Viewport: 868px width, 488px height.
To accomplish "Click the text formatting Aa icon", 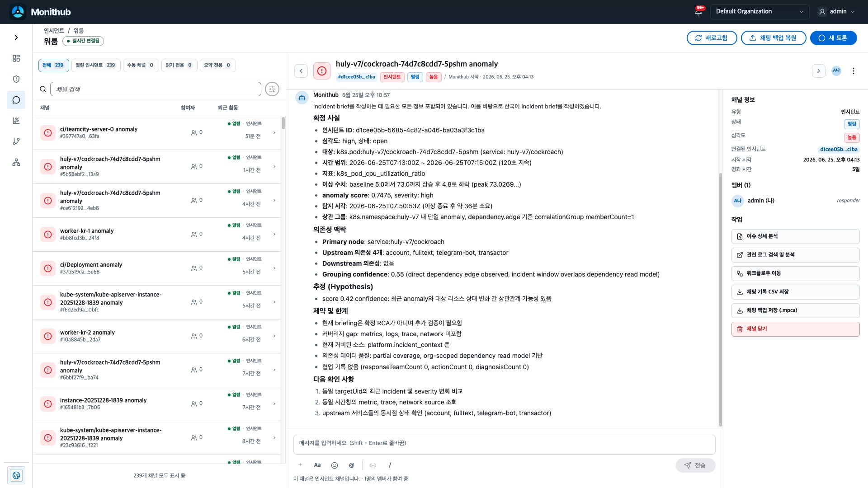I will point(317,465).
